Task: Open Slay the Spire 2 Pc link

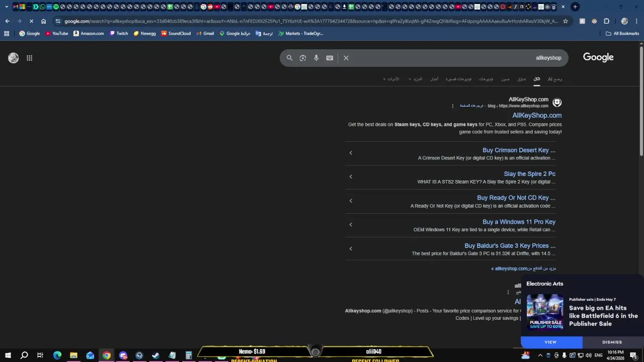Action: click(x=530, y=174)
